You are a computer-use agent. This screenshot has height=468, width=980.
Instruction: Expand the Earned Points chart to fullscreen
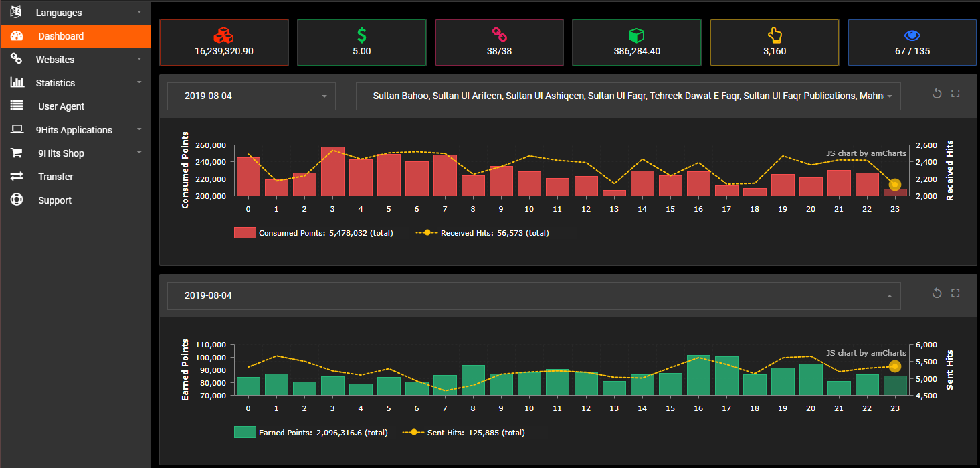955,293
